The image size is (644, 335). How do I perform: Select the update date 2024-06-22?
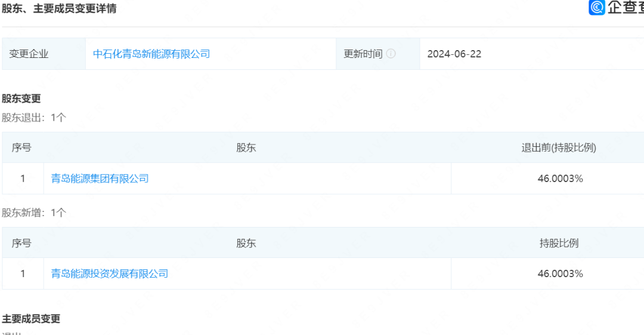454,54
